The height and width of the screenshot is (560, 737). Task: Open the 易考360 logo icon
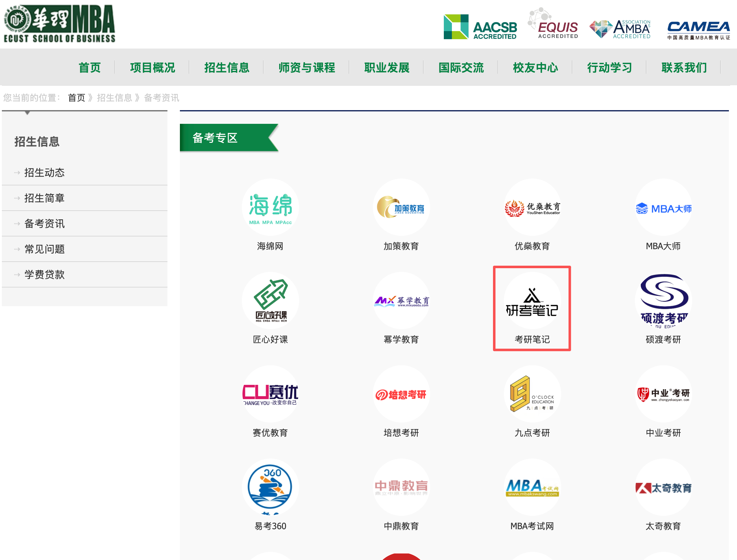(270, 487)
